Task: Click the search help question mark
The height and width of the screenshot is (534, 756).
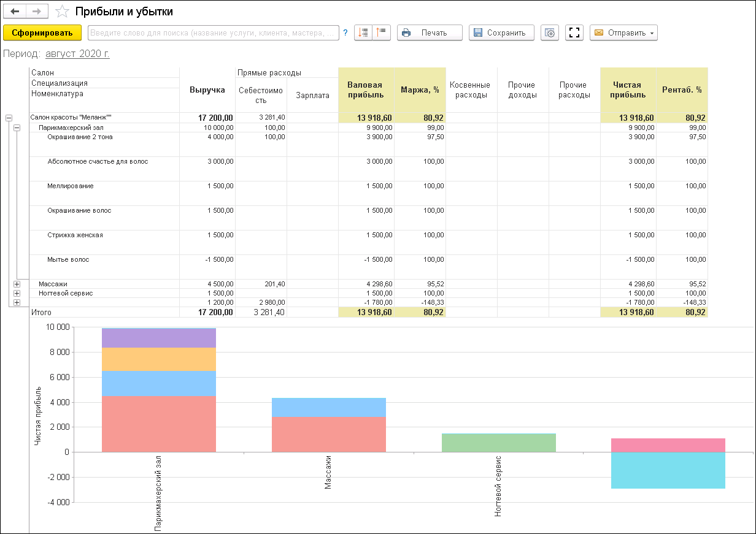Action: [x=345, y=33]
